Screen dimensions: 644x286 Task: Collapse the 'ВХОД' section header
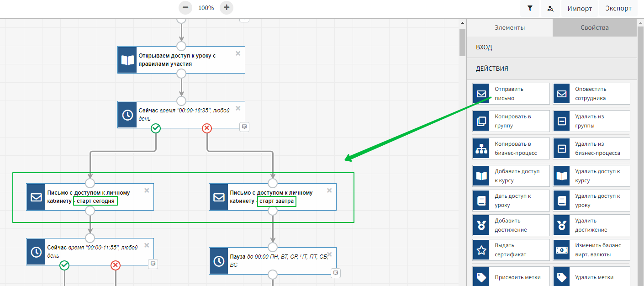[x=551, y=48]
